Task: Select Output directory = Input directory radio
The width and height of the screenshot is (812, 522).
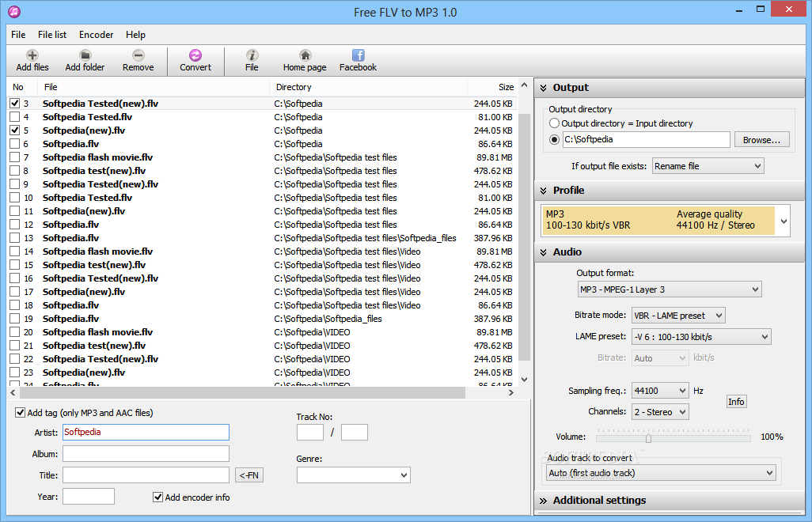Action: click(554, 123)
